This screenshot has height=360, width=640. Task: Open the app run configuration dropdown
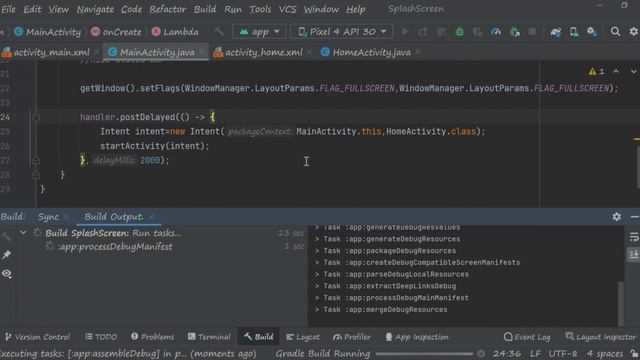259,31
